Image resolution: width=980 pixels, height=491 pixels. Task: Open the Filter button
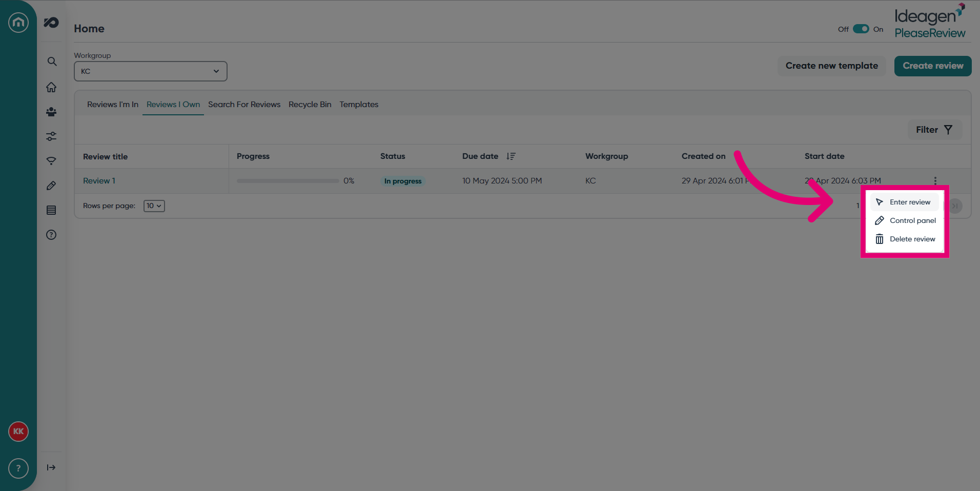935,130
